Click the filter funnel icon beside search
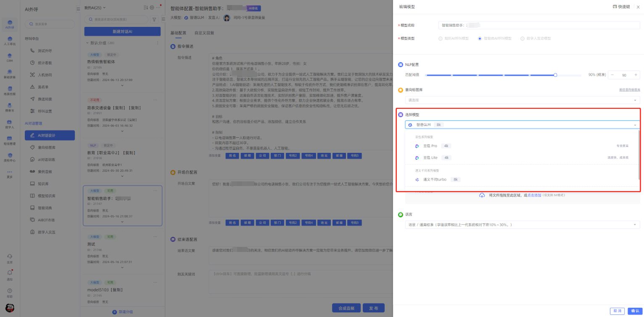The width and height of the screenshot is (644, 317). [x=154, y=19]
